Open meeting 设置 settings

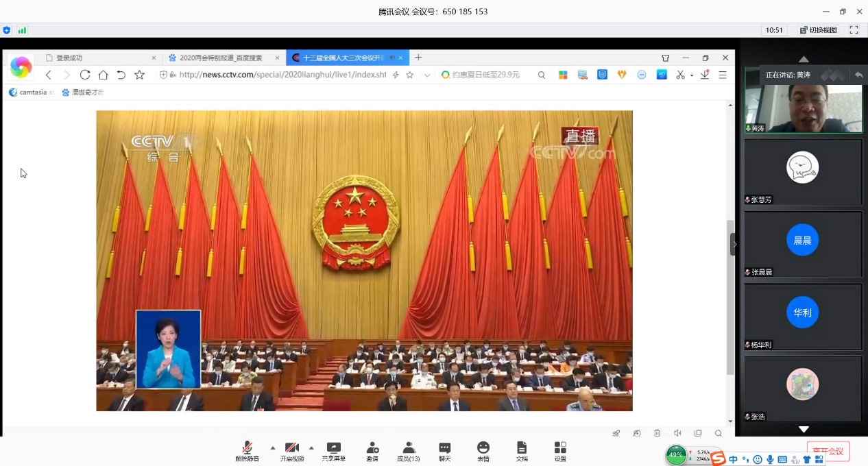(x=560, y=451)
